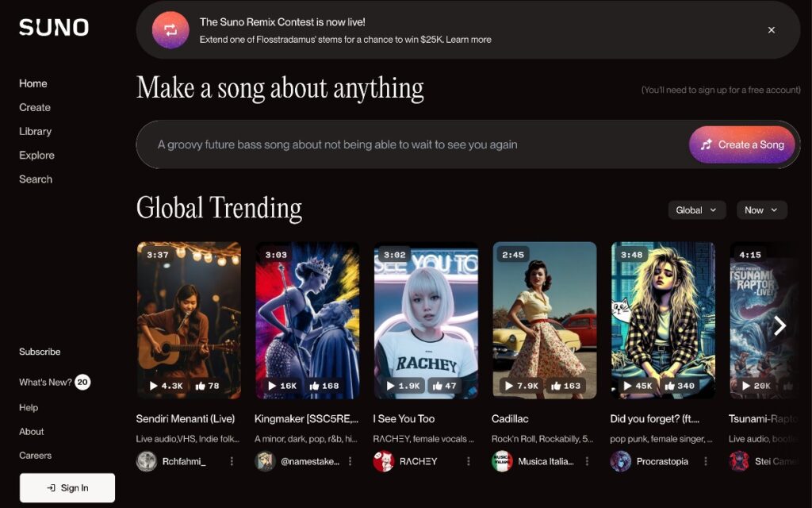Click the SUNO logo
This screenshot has width=812, height=508.
52,28
